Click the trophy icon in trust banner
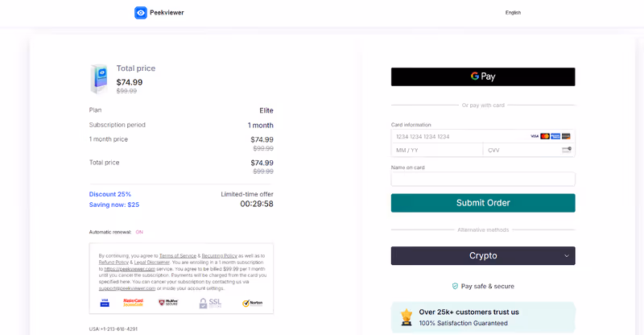This screenshot has height=335, width=644. (x=407, y=317)
